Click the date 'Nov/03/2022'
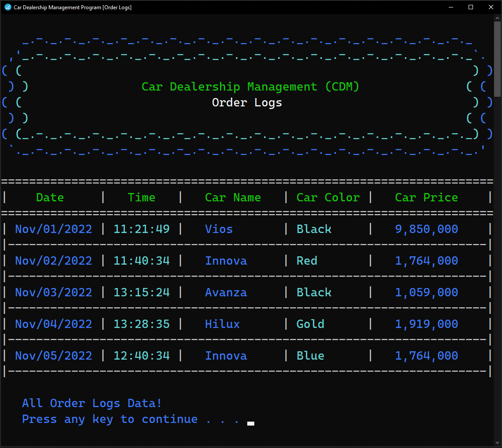Screen dimensions: 502x448 [54, 292]
